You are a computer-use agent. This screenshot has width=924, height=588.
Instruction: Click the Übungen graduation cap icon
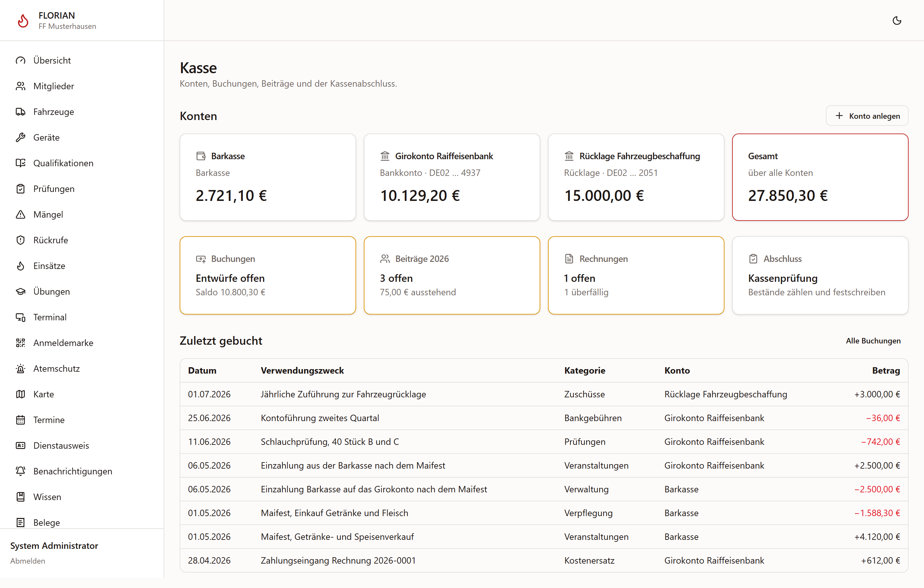point(20,292)
